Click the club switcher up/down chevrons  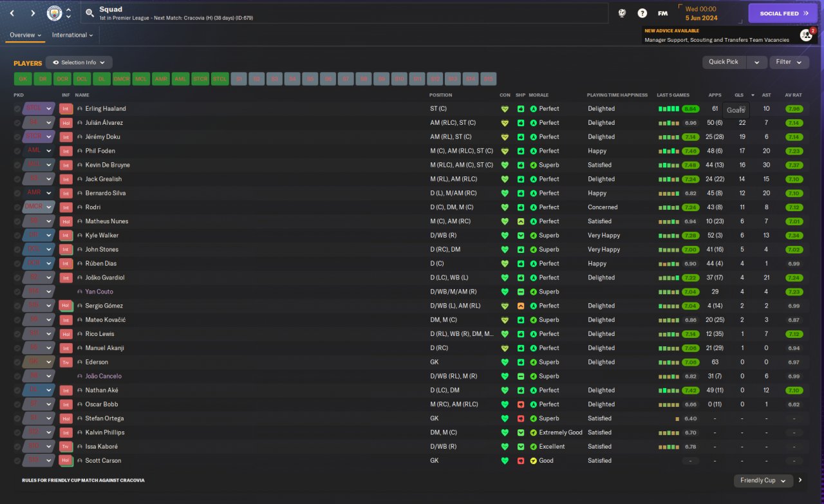(x=68, y=13)
